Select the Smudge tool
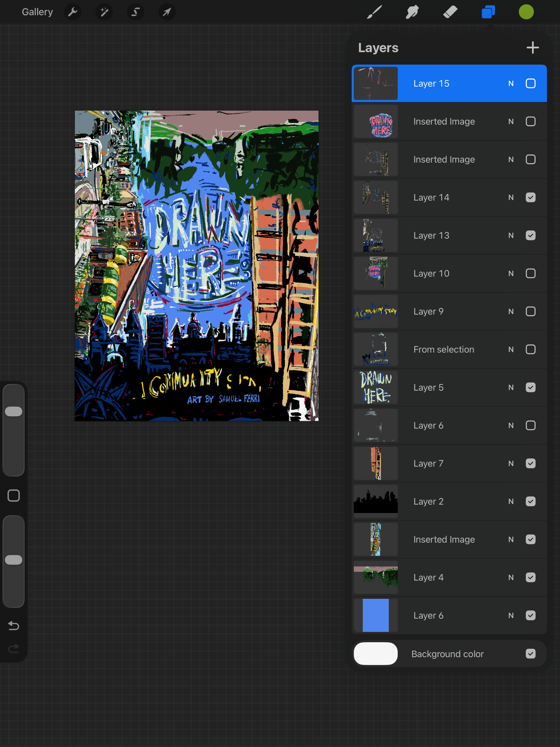560x747 pixels. pos(412,12)
